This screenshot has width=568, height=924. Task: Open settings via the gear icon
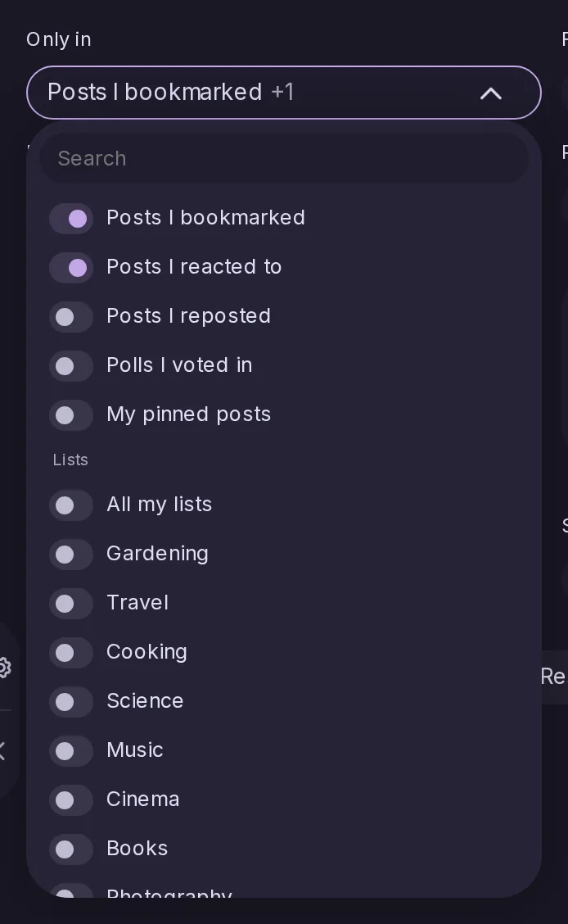pos(5,668)
